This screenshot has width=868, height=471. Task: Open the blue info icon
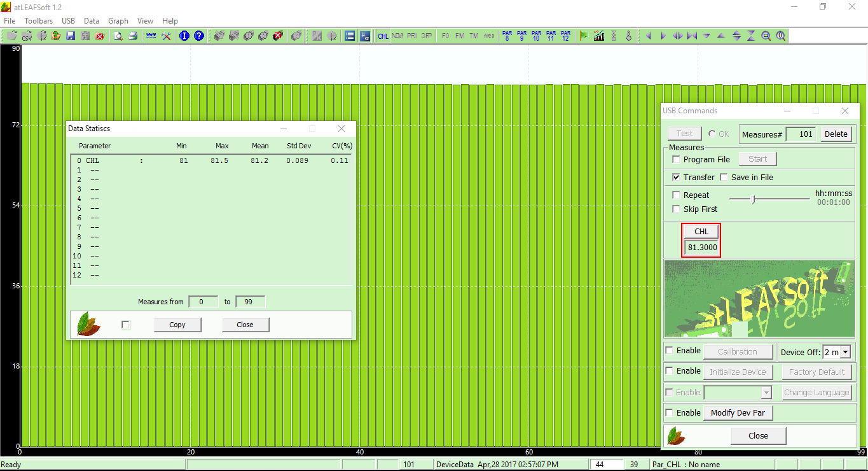click(x=184, y=36)
